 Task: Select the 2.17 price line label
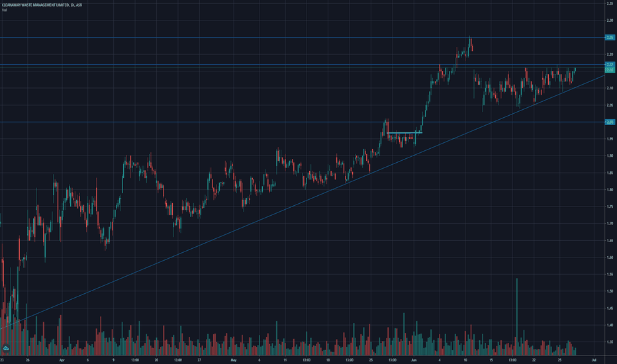click(x=610, y=65)
